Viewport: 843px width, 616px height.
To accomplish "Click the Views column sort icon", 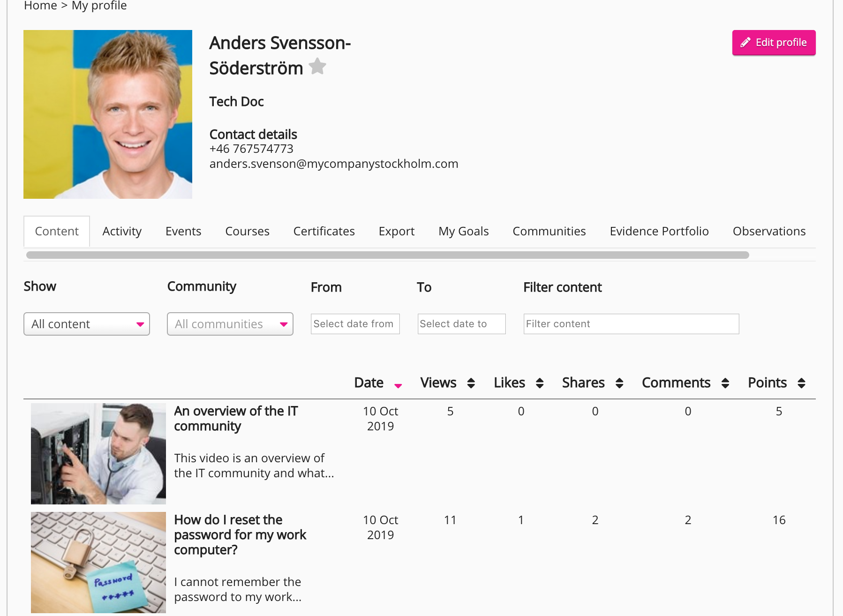I will [x=471, y=383].
